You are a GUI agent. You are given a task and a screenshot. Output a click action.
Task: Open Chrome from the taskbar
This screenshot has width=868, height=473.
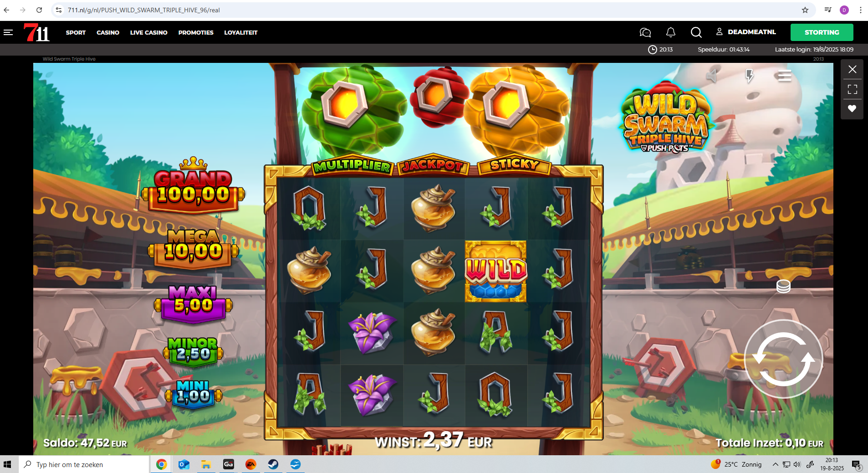point(161,464)
